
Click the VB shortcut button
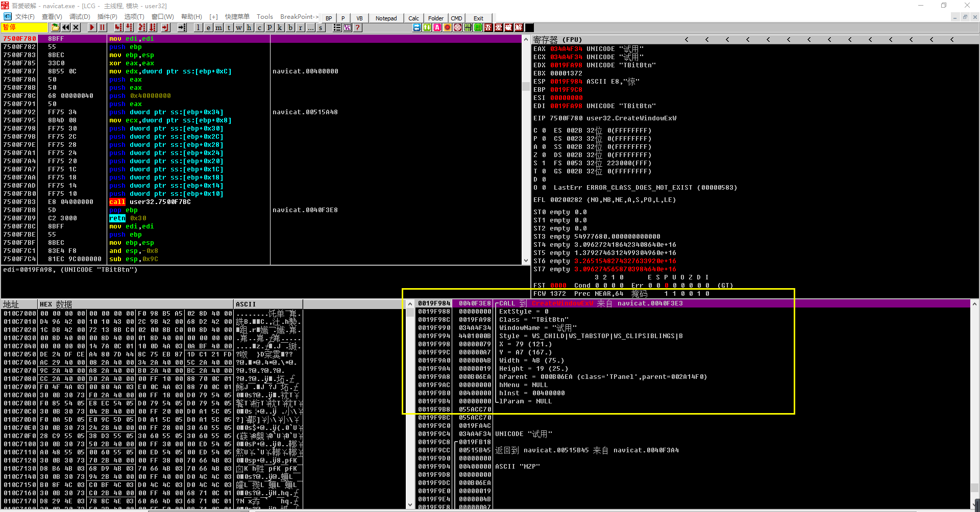click(x=359, y=18)
